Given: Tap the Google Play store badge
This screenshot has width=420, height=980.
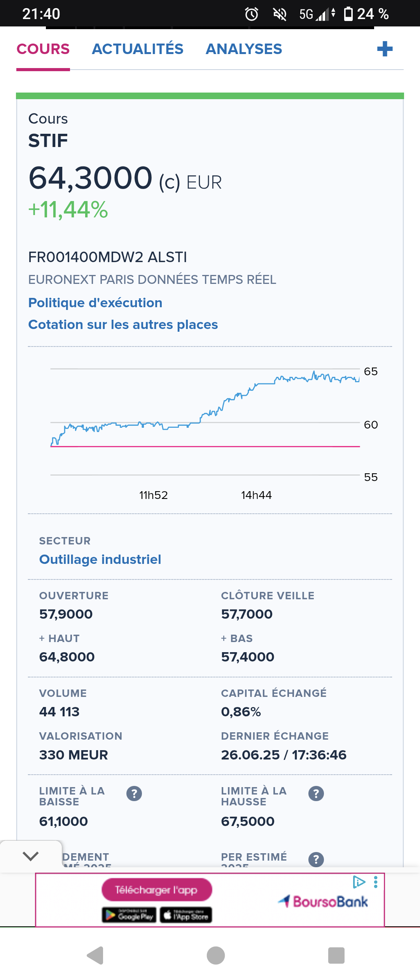Looking at the screenshot, I should click(129, 915).
